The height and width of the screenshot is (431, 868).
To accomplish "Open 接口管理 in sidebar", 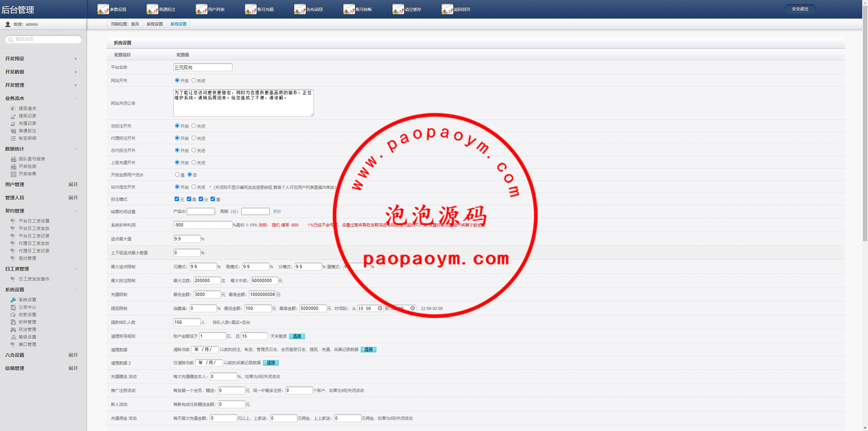I will (x=27, y=345).
